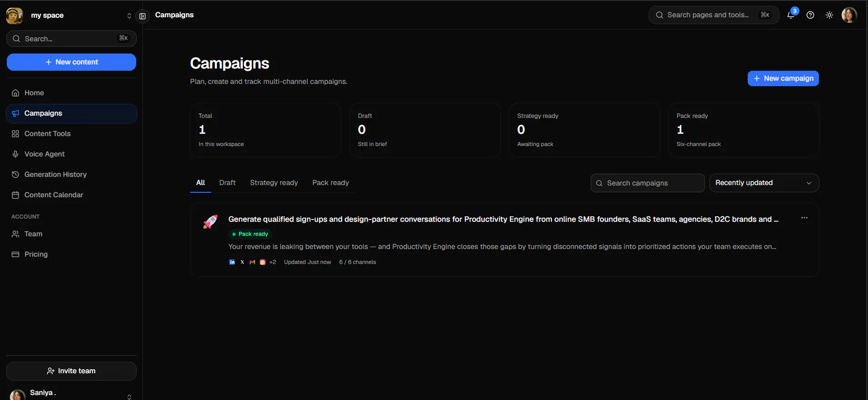Click the New campaign button
The height and width of the screenshot is (400, 868).
783,78
